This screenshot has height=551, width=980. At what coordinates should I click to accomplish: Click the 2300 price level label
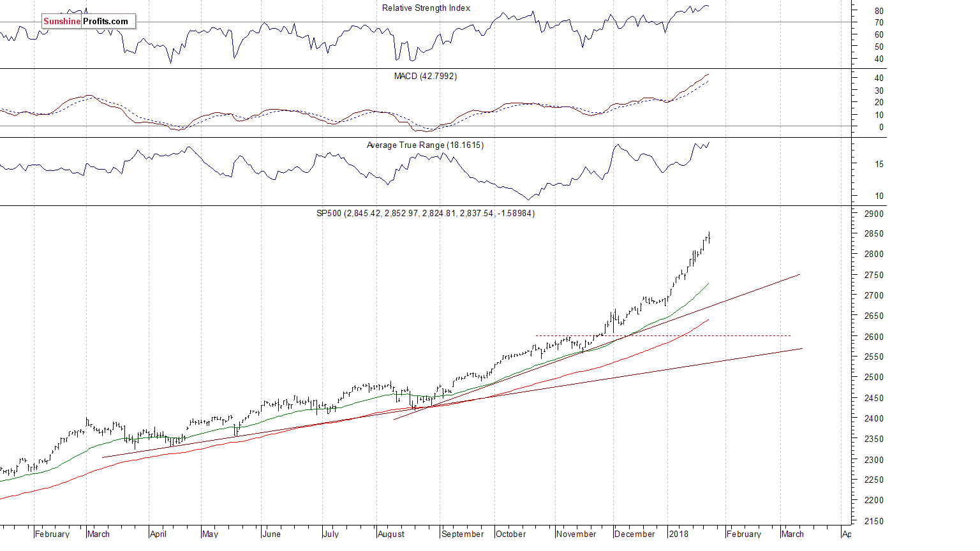coord(875,460)
